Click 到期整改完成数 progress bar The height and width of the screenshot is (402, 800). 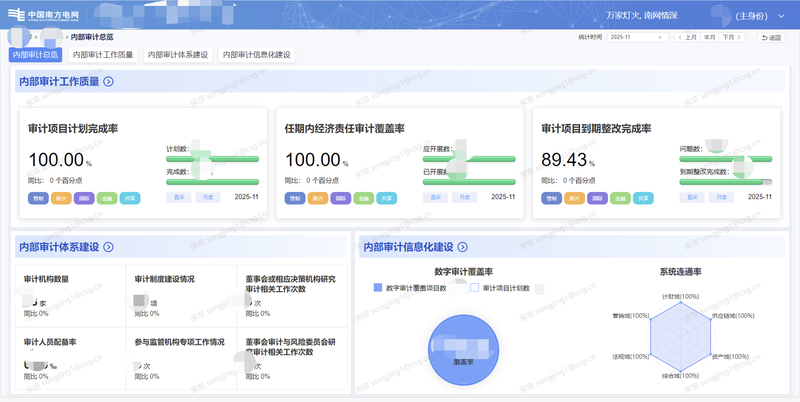point(727,182)
